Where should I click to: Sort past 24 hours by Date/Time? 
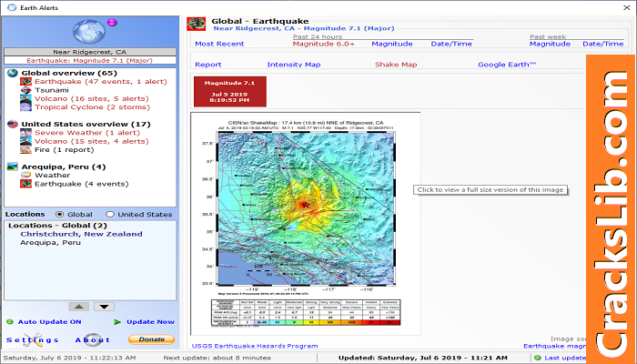(451, 44)
